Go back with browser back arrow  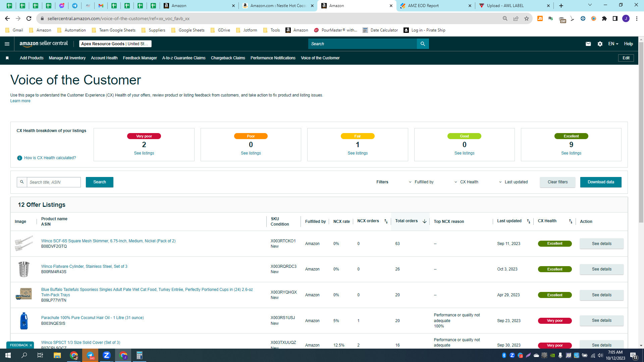[7, 18]
